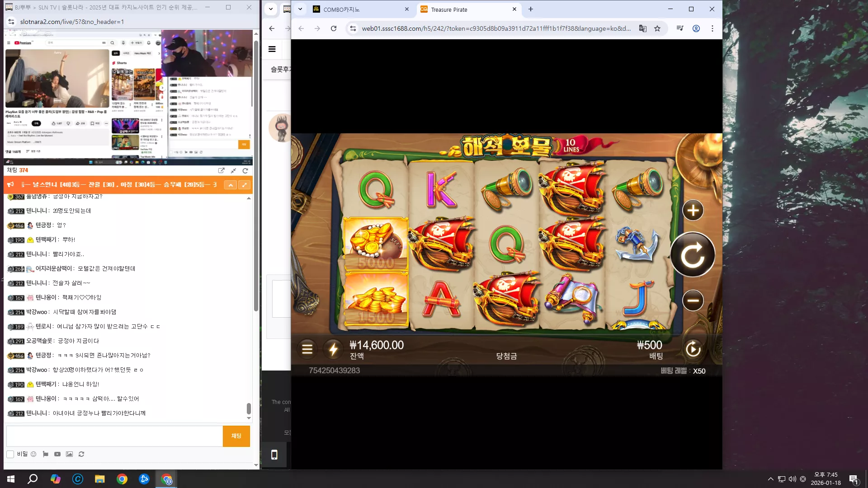This screenshot has height=488, width=868.
Task: Close the Treasure Pirate tab
Action: [x=514, y=9]
